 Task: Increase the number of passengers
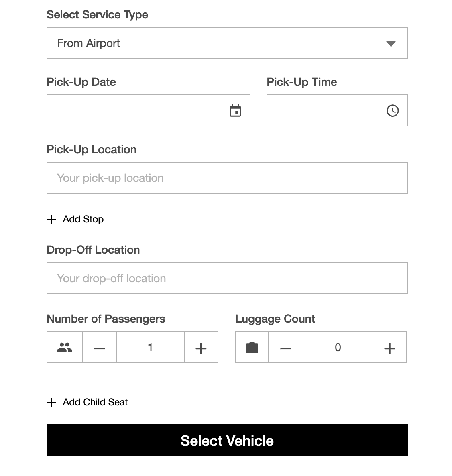(201, 348)
